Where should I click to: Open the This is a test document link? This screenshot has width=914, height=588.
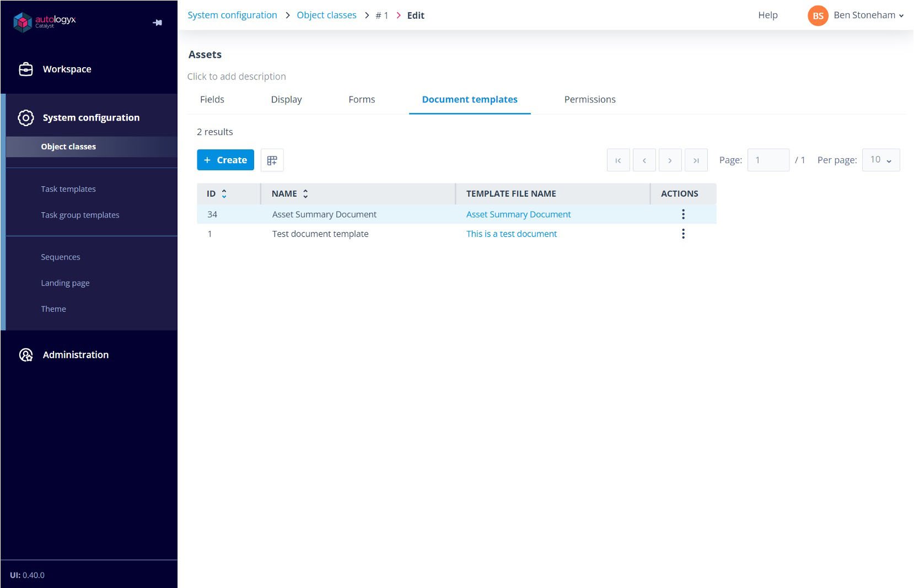click(512, 234)
